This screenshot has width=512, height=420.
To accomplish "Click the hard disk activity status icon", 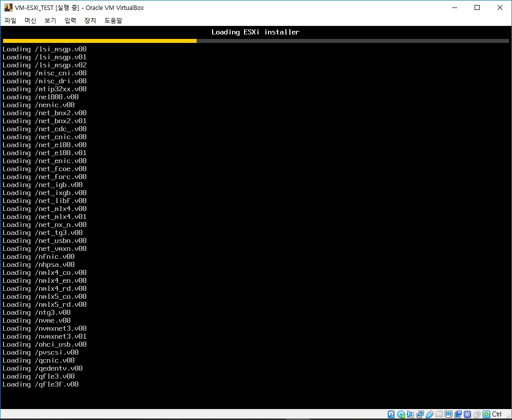I will click(x=391, y=414).
